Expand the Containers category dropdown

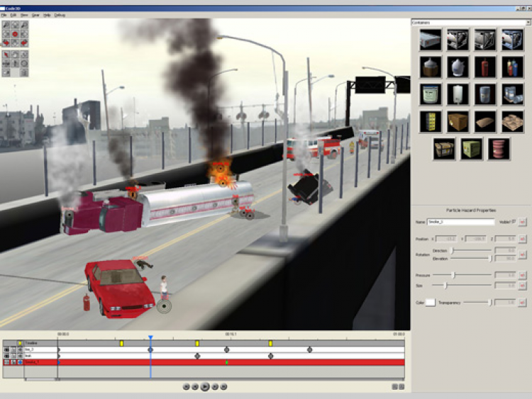(x=528, y=23)
